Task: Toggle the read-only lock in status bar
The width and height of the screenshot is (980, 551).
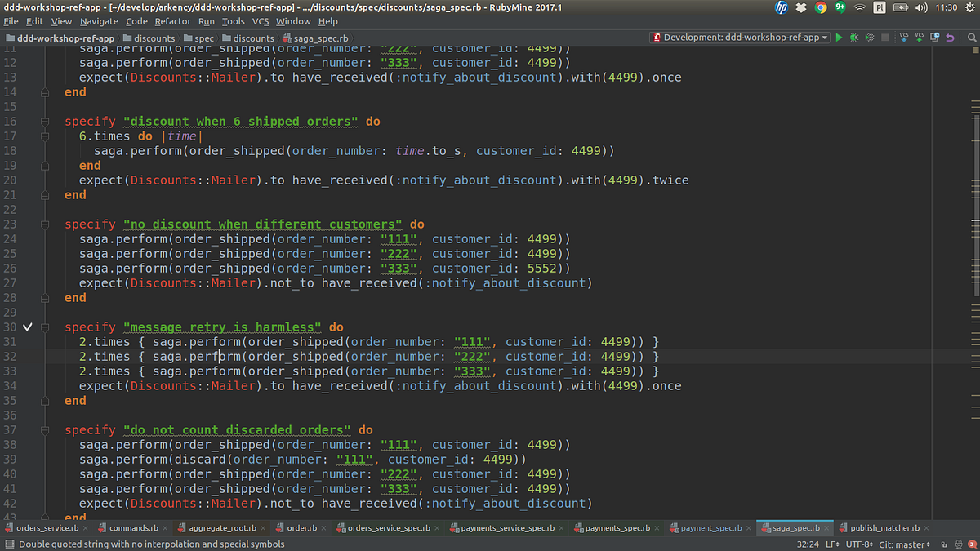Action: (x=945, y=543)
